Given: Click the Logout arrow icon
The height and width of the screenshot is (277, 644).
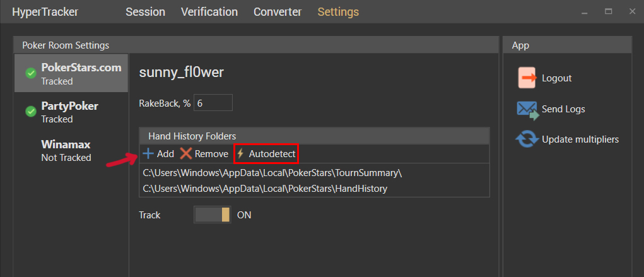Looking at the screenshot, I should (527, 78).
